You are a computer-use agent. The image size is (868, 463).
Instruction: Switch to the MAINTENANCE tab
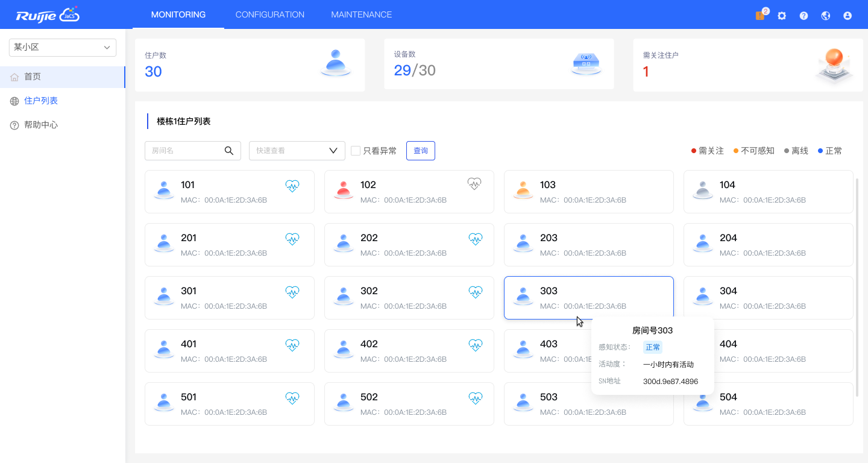pos(361,14)
